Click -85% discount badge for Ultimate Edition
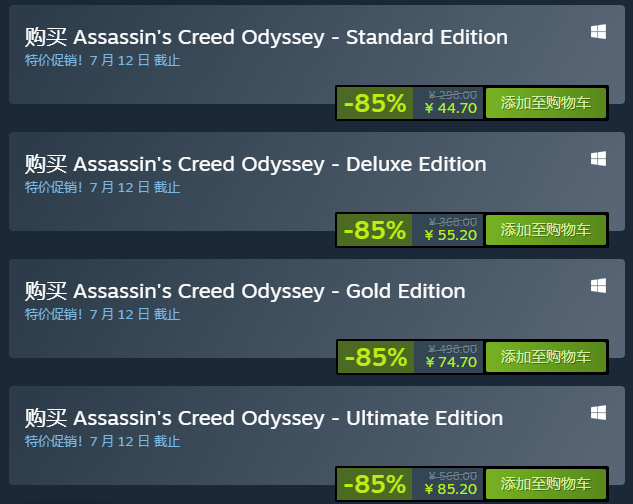The height and width of the screenshot is (504, 633). click(375, 484)
